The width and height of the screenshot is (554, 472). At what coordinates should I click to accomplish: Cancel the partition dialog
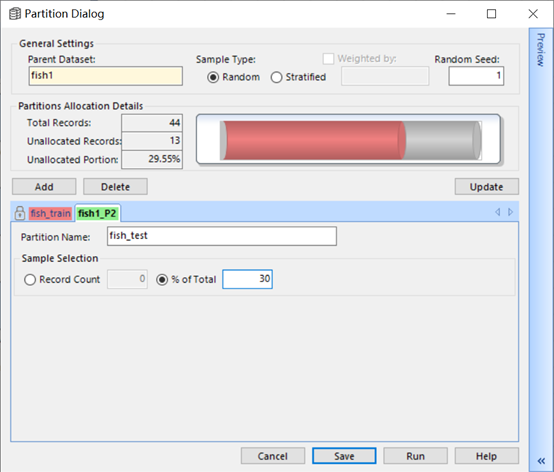point(273,456)
